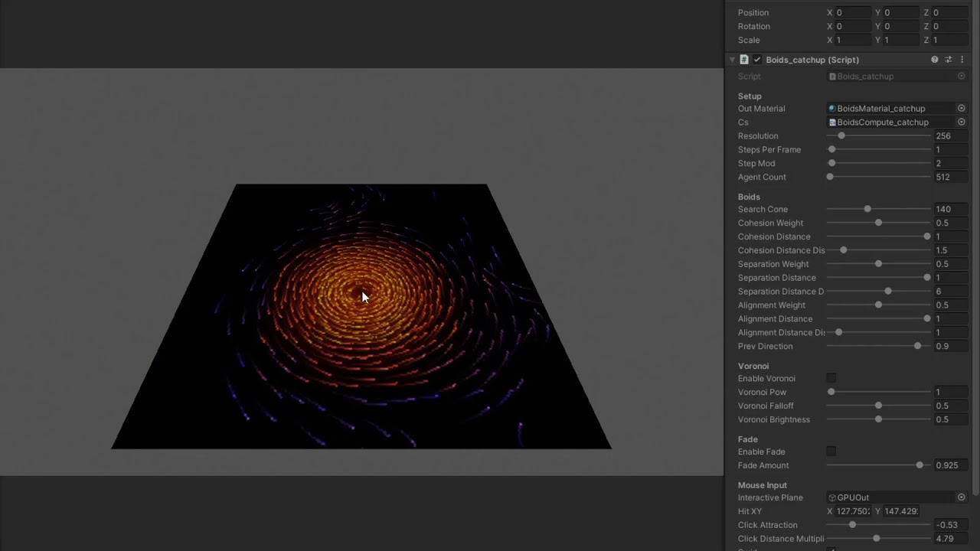Click the Alignment Distance slider

tap(879, 320)
